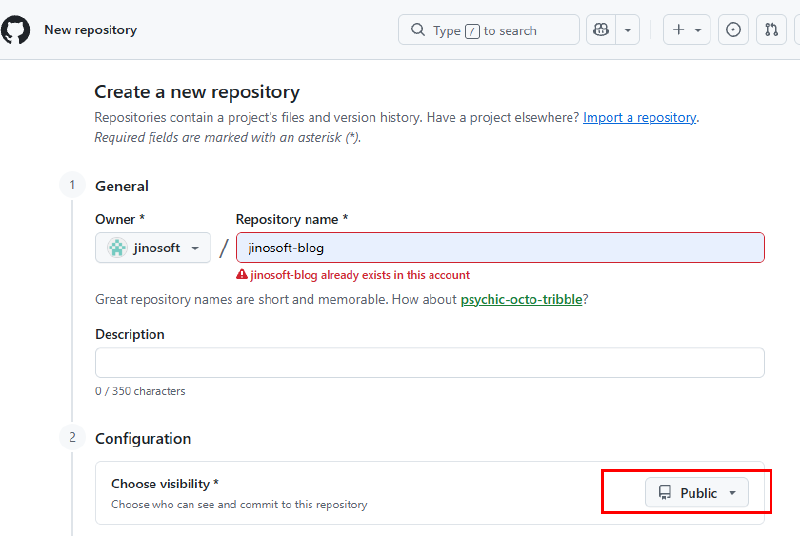Follow the Import a repository link
Image resolution: width=800 pixels, height=536 pixels.
tap(639, 117)
